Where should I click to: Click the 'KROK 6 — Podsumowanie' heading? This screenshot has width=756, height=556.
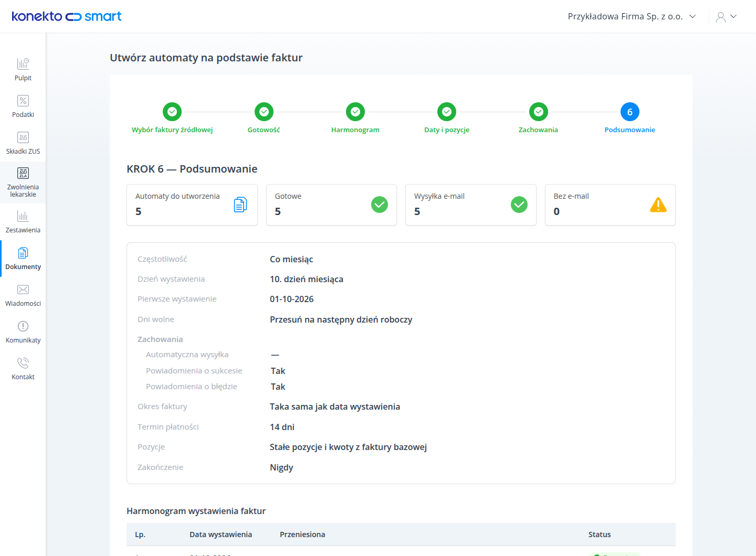point(192,169)
